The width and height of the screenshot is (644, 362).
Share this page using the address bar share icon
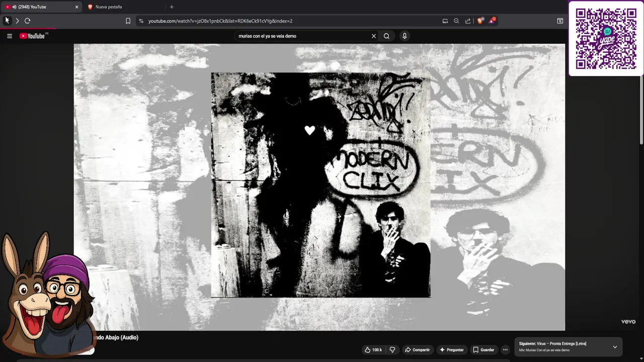468,21
